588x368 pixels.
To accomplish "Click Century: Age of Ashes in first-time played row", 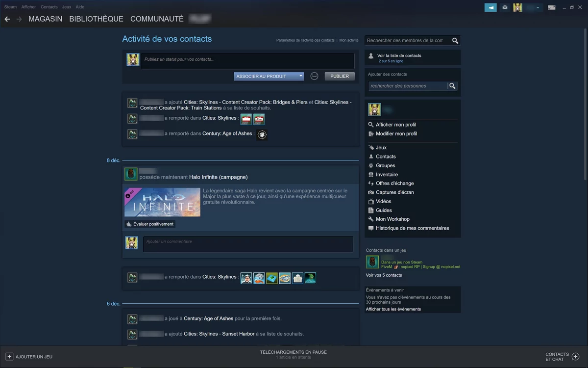I will pos(209,318).
